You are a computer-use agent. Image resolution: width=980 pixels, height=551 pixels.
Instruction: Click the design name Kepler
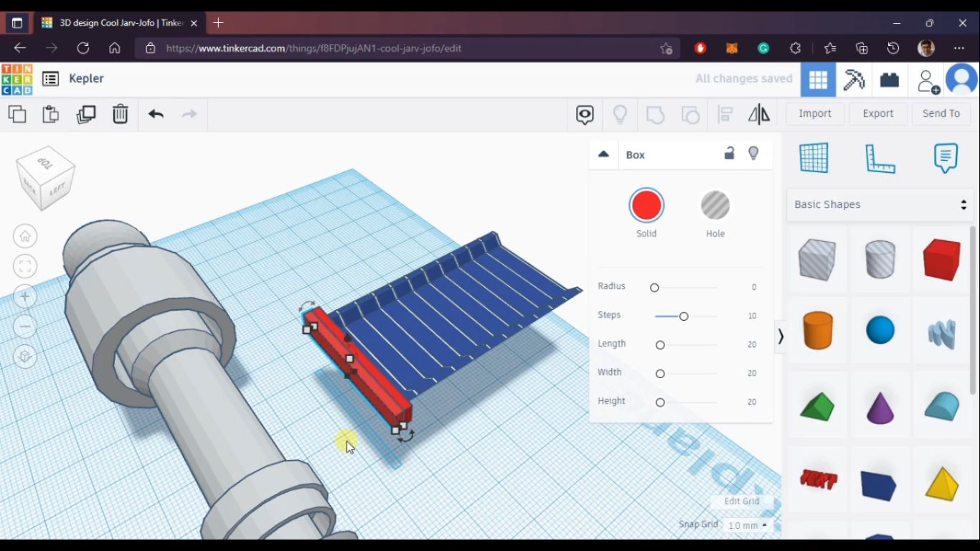[x=86, y=78]
